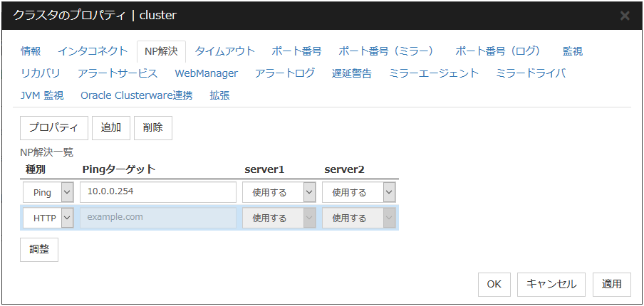
Task: Go to the WebManager tab
Action: (x=206, y=73)
